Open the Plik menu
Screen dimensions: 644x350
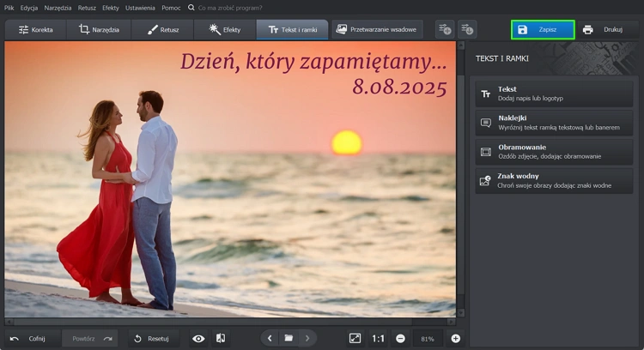click(x=9, y=8)
